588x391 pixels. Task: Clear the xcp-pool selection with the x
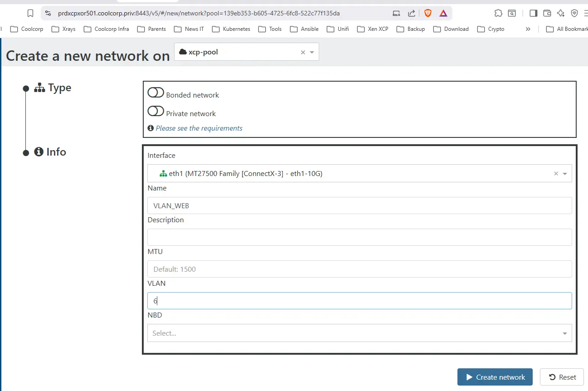pyautogui.click(x=302, y=52)
